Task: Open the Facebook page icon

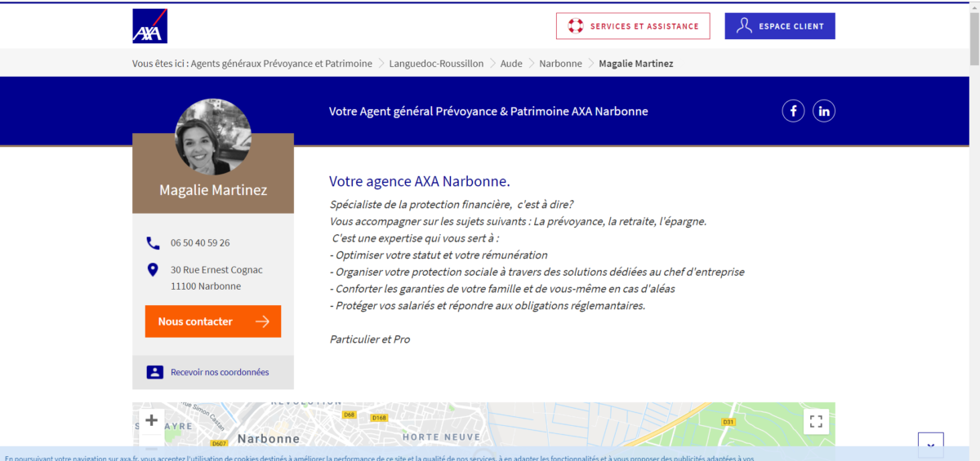Action: pos(793,111)
